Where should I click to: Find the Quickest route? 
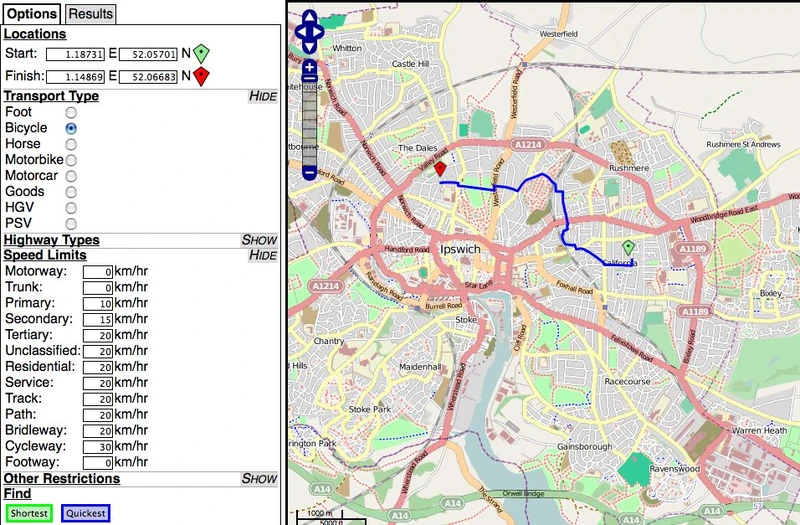[x=86, y=513]
